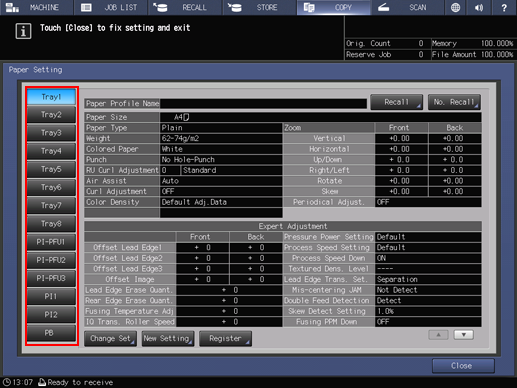This screenshot has width=517, height=388.
Task: Click the Colored Paper White value
Action: [221, 149]
